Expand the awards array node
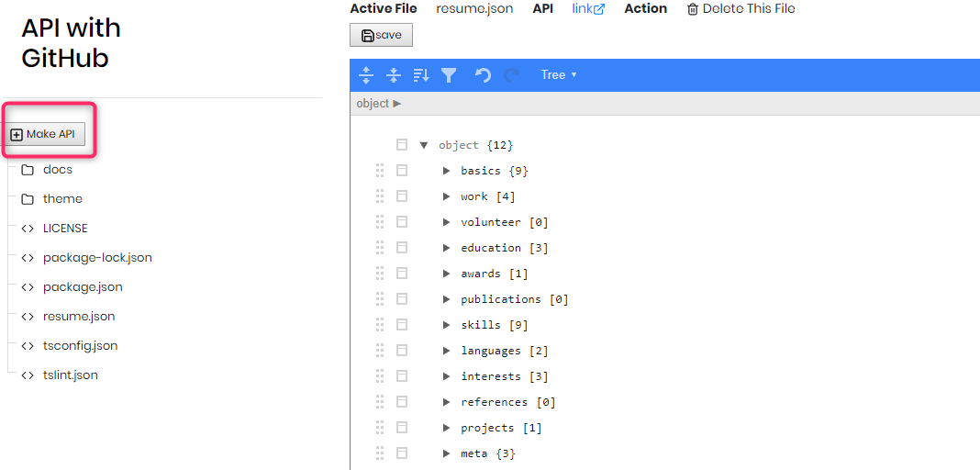 446,274
